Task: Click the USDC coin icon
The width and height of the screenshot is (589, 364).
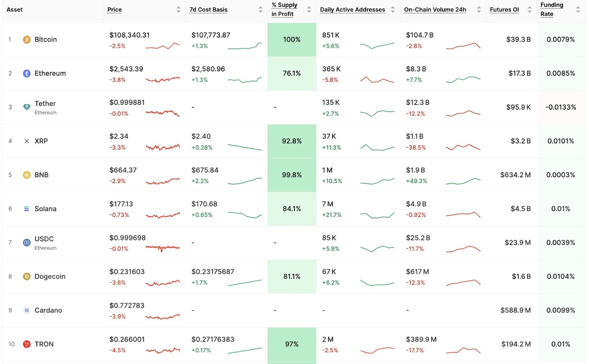Action: [x=27, y=243]
